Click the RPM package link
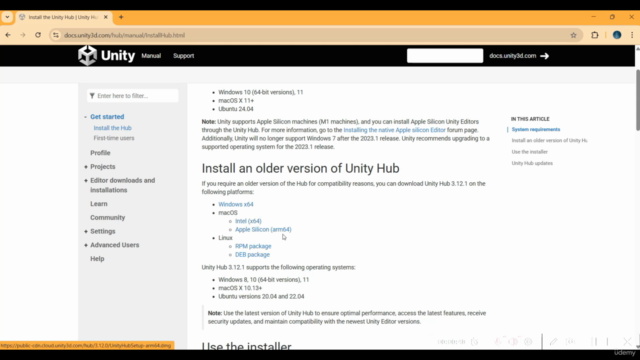 click(253, 246)
